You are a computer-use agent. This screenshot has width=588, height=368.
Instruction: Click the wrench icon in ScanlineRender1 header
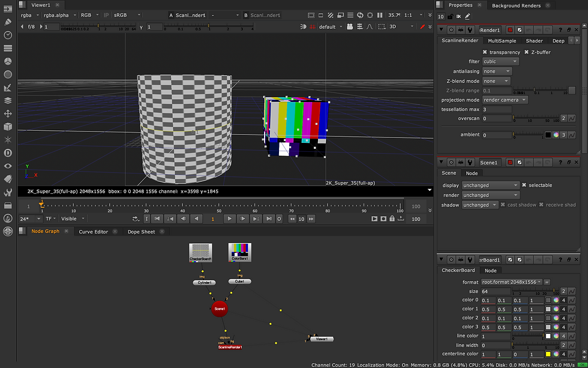[470, 30]
